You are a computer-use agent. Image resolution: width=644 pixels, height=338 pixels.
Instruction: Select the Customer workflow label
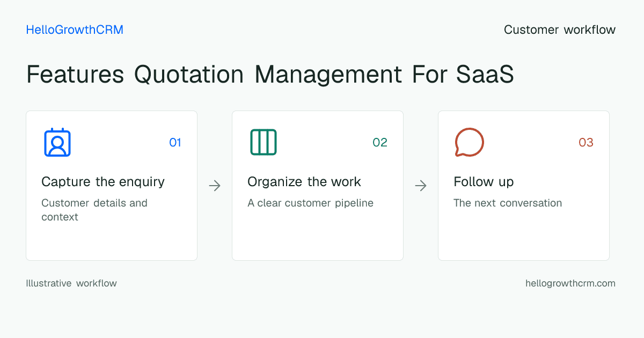pos(560,30)
